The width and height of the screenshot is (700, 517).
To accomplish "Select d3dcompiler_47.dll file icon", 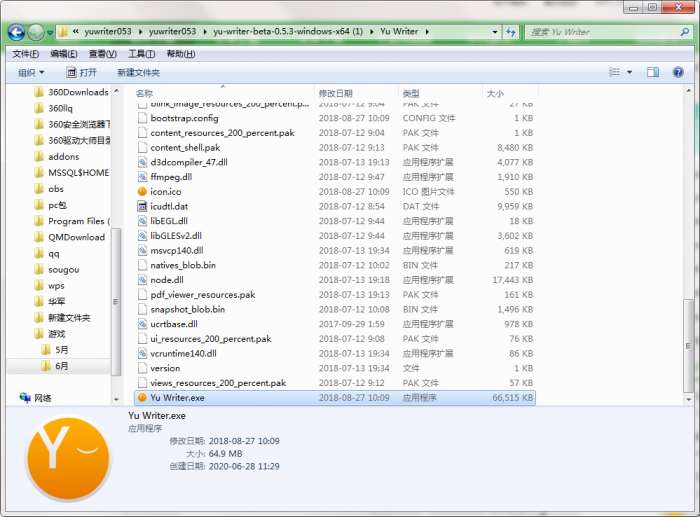I will pyautogui.click(x=142, y=162).
